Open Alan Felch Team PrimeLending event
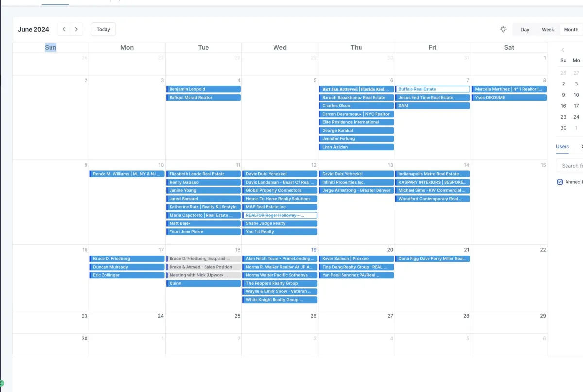The image size is (583, 392). pyautogui.click(x=280, y=259)
